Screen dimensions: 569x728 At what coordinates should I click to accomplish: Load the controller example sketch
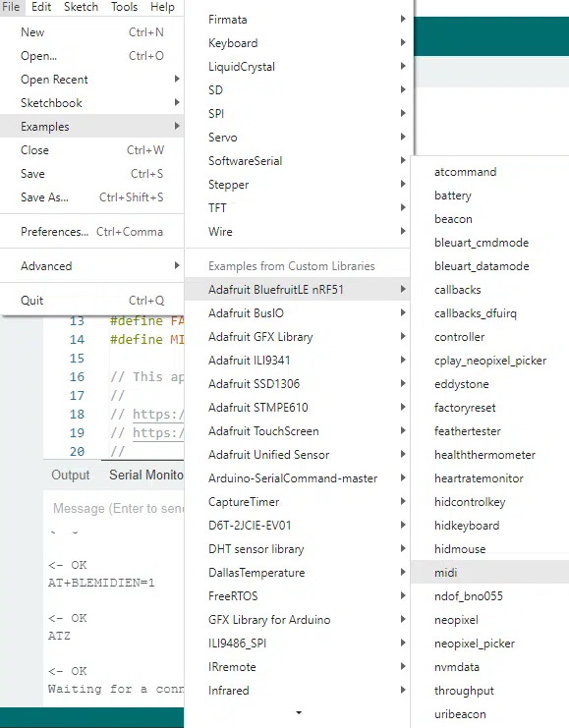489,337
